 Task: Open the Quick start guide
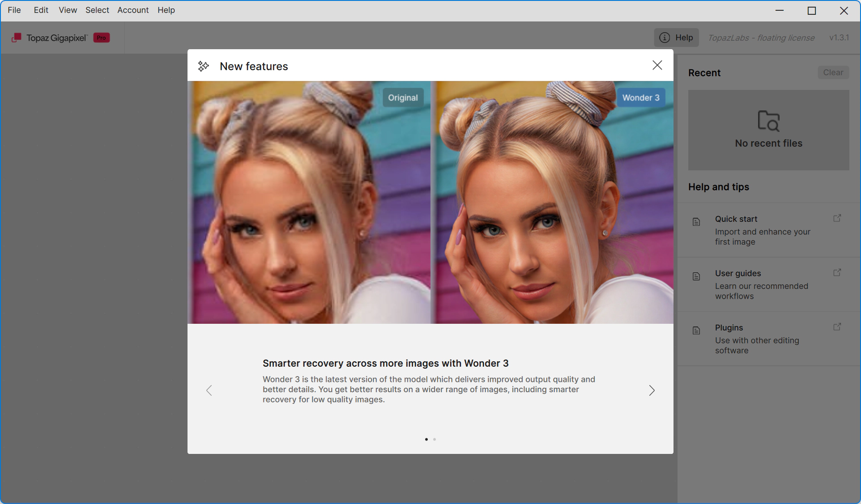coord(769,230)
